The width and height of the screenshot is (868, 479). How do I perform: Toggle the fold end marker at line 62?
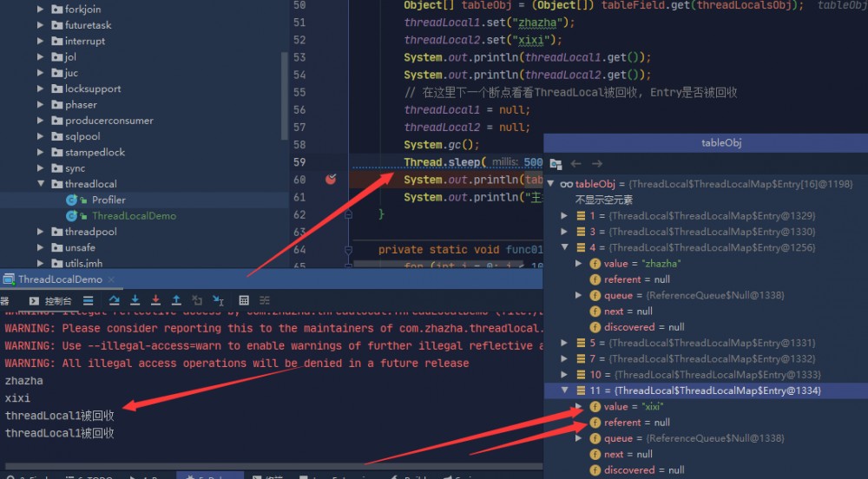pyautogui.click(x=348, y=214)
